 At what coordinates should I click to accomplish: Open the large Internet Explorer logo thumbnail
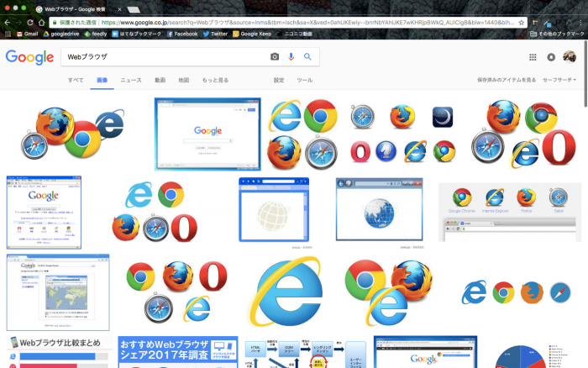pyautogui.click(x=286, y=291)
